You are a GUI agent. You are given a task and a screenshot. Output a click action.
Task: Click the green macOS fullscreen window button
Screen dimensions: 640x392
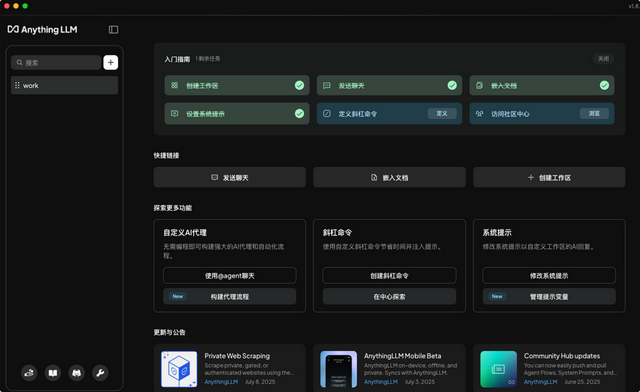pyautogui.click(x=25, y=6)
